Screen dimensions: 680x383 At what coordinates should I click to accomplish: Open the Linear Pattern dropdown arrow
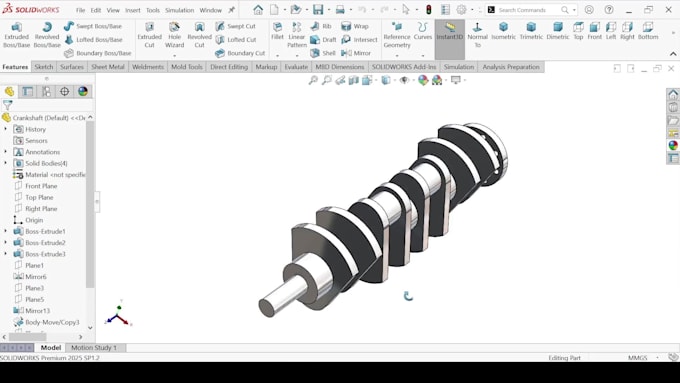point(297,56)
